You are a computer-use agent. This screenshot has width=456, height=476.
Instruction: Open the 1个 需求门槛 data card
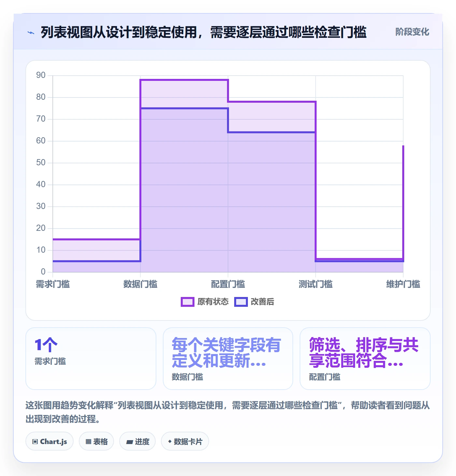91,359
